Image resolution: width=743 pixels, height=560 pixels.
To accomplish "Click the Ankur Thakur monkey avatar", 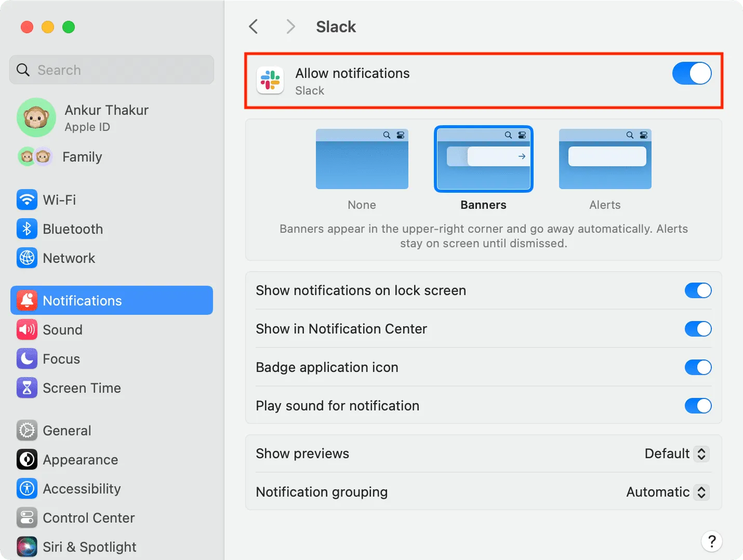I will [x=36, y=117].
